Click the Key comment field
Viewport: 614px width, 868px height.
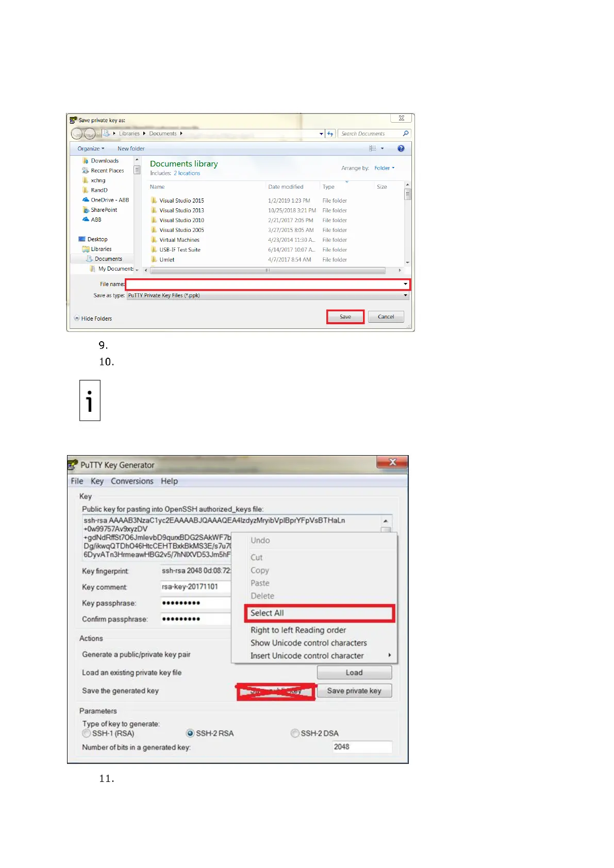tap(196, 587)
